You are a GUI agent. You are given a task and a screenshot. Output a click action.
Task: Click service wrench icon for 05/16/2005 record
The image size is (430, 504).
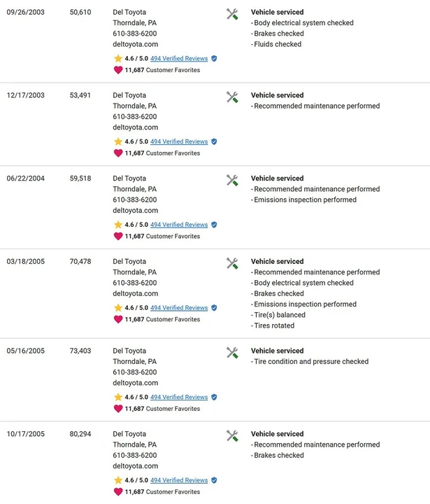pyautogui.click(x=232, y=353)
